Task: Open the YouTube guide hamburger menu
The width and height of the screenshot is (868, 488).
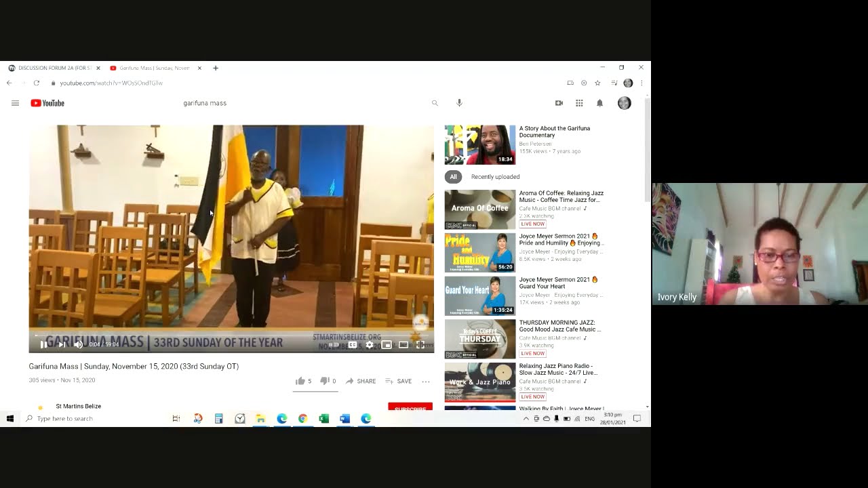Action: point(15,103)
